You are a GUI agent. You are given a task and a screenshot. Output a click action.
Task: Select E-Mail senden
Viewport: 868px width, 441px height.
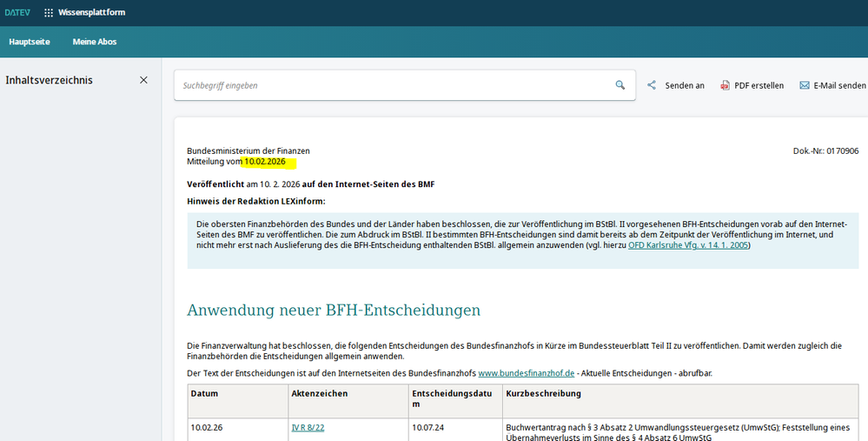pyautogui.click(x=839, y=85)
